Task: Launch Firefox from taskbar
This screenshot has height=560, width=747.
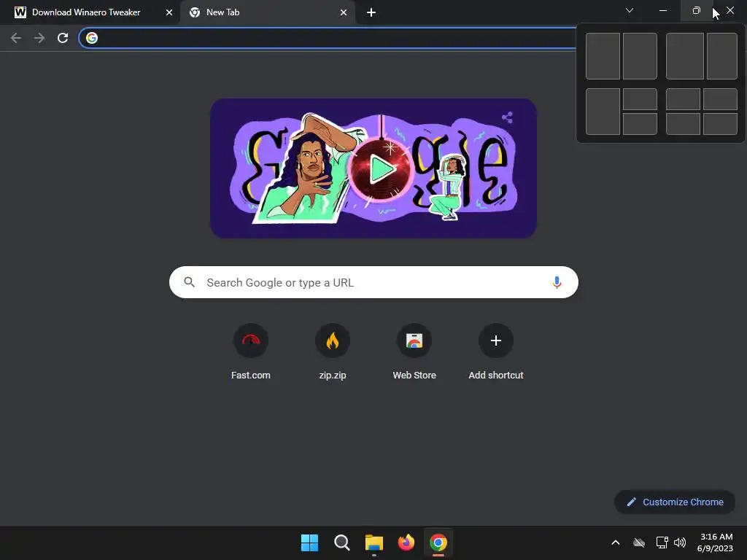Action: pos(406,542)
